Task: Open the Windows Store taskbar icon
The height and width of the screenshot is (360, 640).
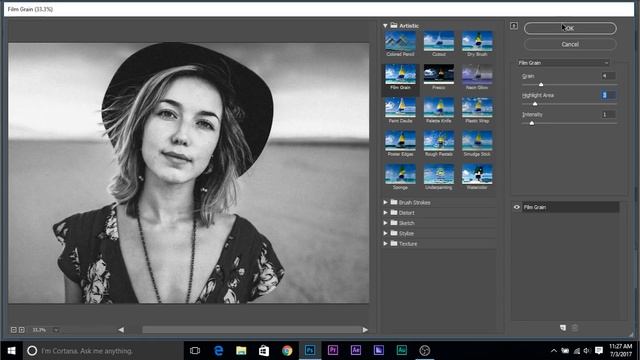Action: coord(264,351)
